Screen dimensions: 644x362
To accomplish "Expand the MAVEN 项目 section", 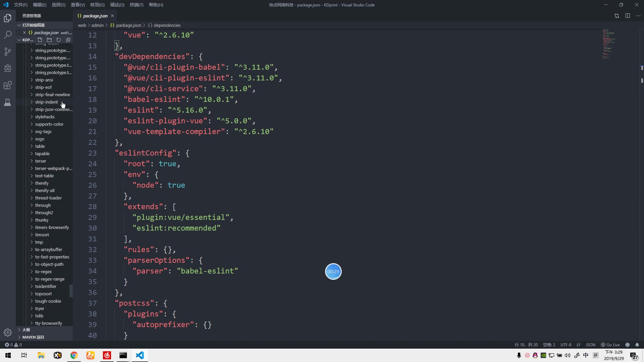I will pyautogui.click(x=33, y=337).
